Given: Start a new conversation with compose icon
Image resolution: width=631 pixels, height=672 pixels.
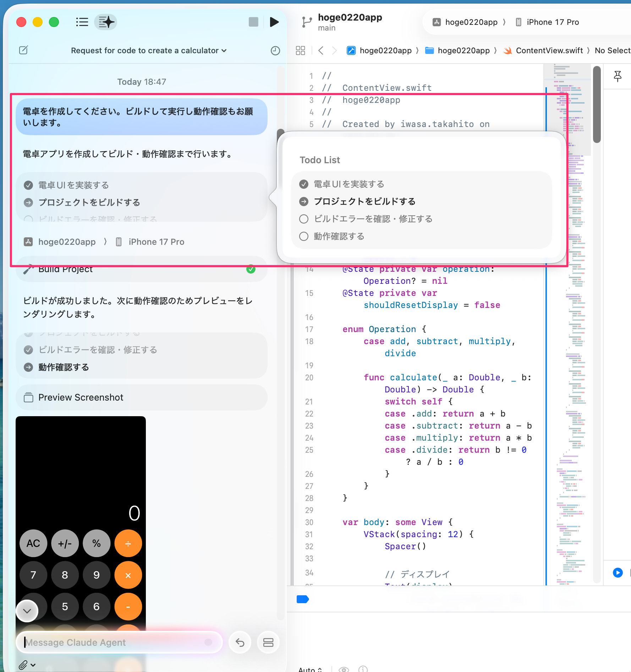Looking at the screenshot, I should coord(23,50).
